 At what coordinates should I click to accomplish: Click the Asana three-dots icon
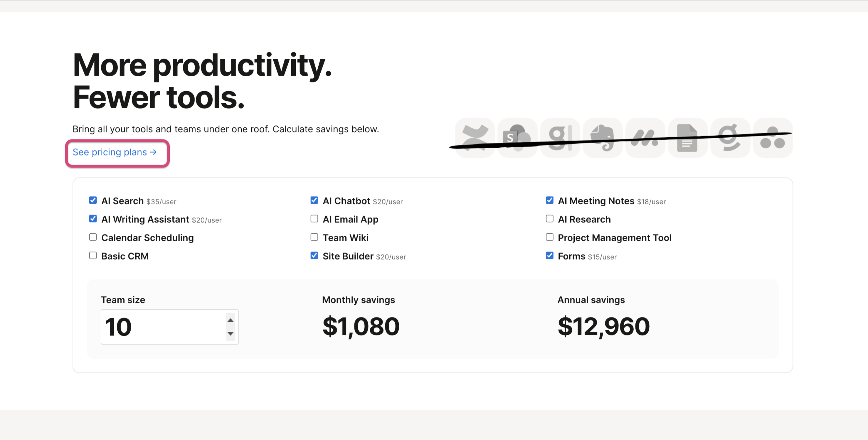pos(773,138)
